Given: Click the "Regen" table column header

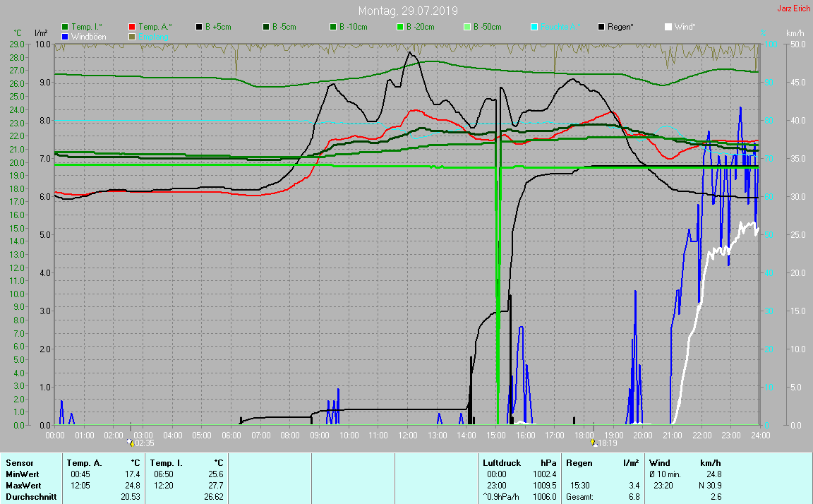Looking at the screenshot, I should [x=579, y=463].
